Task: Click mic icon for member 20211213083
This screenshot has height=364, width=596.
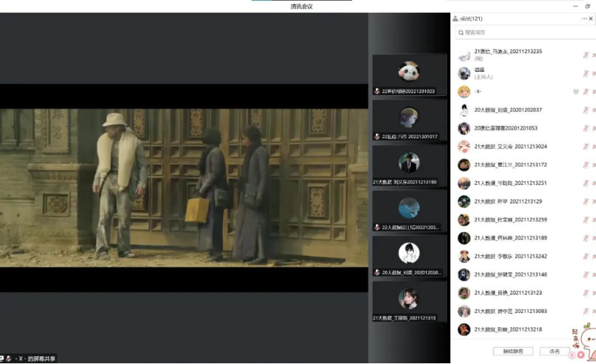Action: click(x=586, y=311)
